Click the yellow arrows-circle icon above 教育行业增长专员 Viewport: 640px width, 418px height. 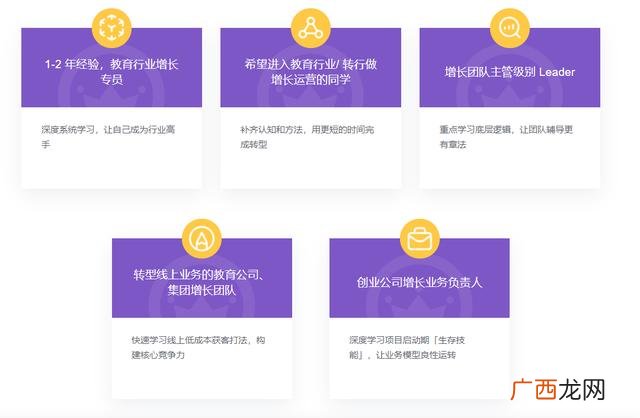point(111,28)
